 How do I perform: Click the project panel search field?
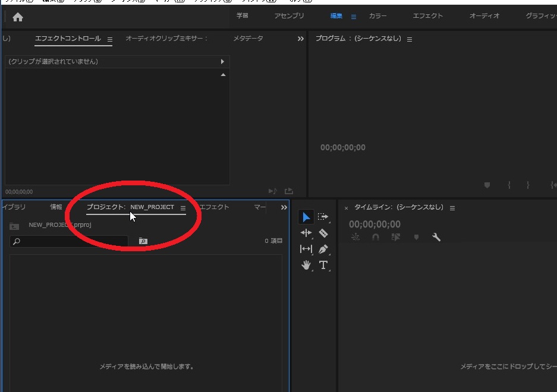71,241
